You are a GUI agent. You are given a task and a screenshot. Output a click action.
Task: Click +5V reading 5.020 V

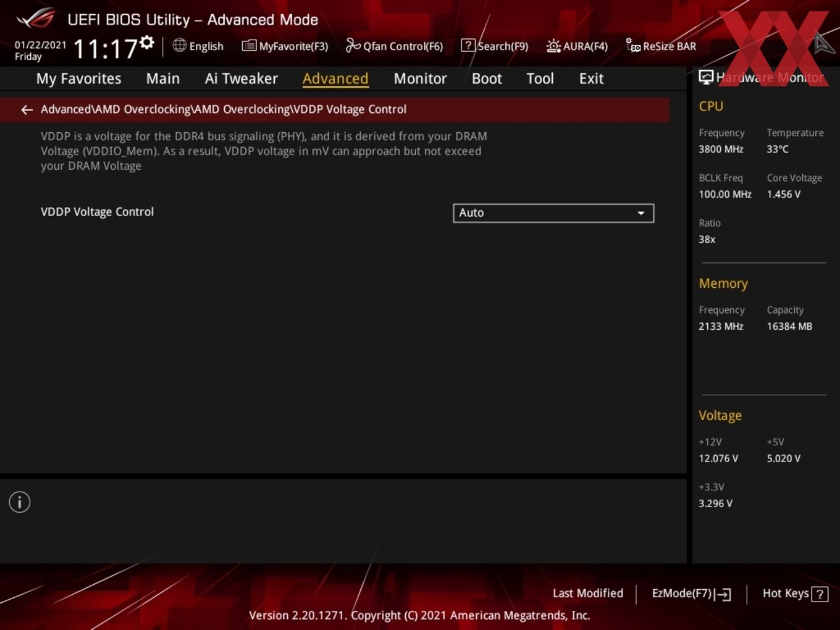tap(784, 459)
